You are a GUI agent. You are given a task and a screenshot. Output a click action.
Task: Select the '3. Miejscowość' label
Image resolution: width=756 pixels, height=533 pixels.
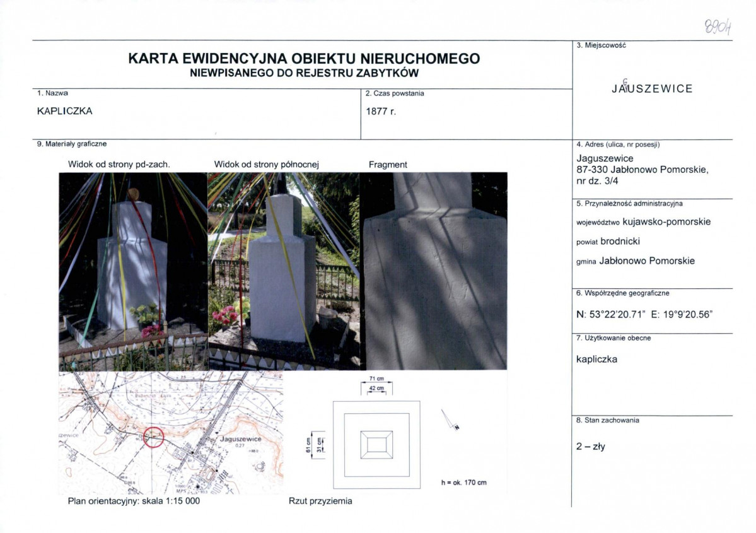602,45
